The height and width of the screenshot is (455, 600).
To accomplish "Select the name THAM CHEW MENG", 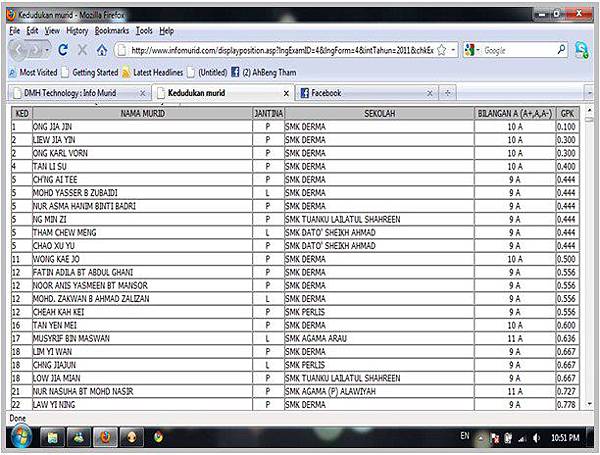I will 65,233.
